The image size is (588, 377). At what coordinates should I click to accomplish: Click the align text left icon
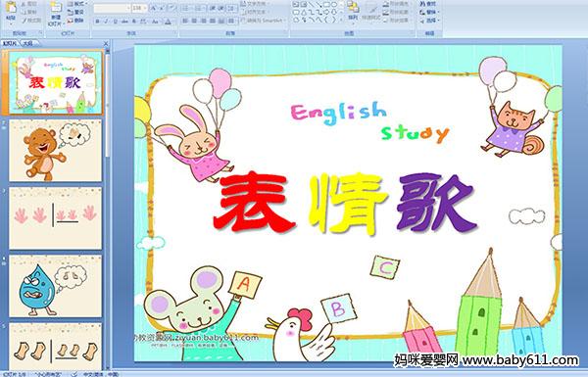pos(185,22)
